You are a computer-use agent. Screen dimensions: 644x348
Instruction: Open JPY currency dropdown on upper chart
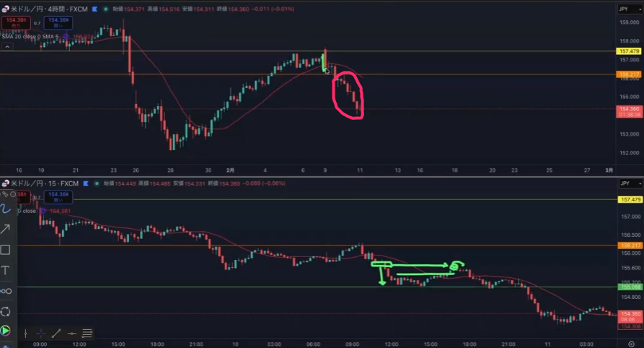point(625,9)
